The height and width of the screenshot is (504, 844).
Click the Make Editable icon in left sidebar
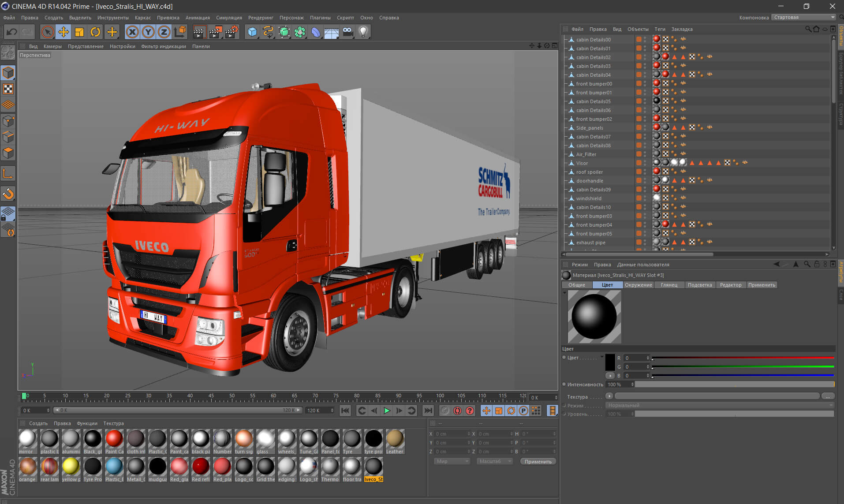click(8, 52)
